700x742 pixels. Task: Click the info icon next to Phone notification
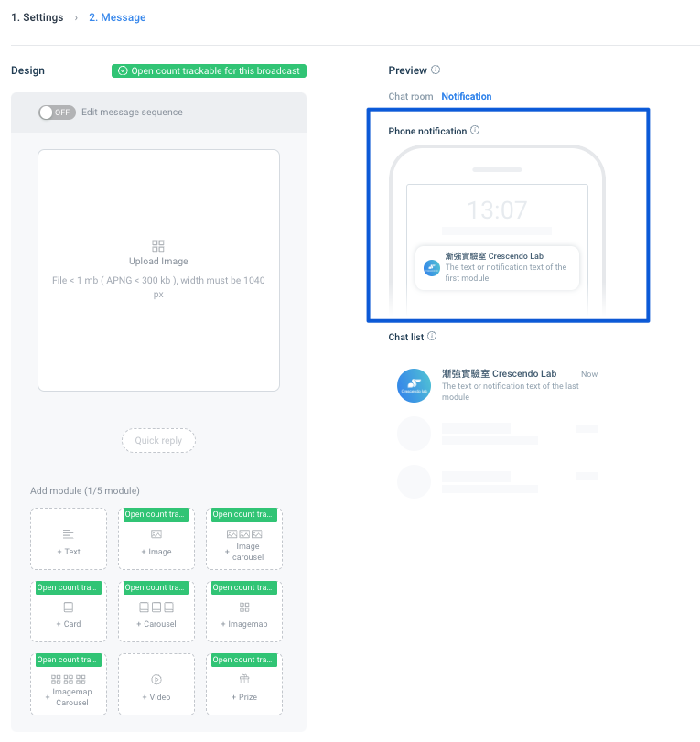tap(475, 131)
